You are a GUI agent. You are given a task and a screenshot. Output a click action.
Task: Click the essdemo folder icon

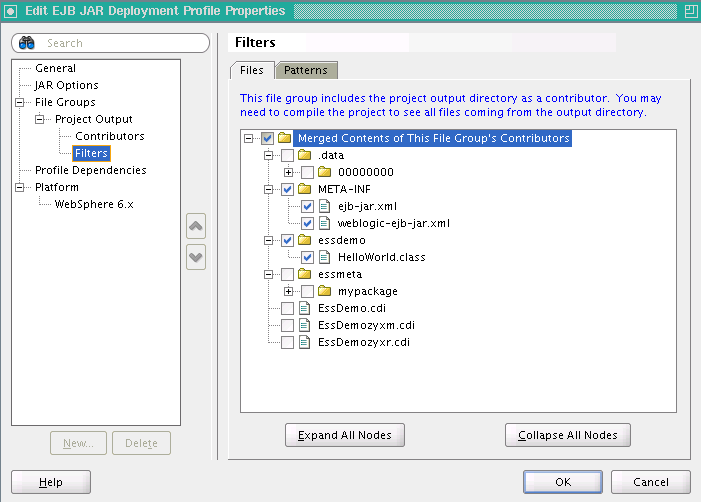tap(304, 240)
